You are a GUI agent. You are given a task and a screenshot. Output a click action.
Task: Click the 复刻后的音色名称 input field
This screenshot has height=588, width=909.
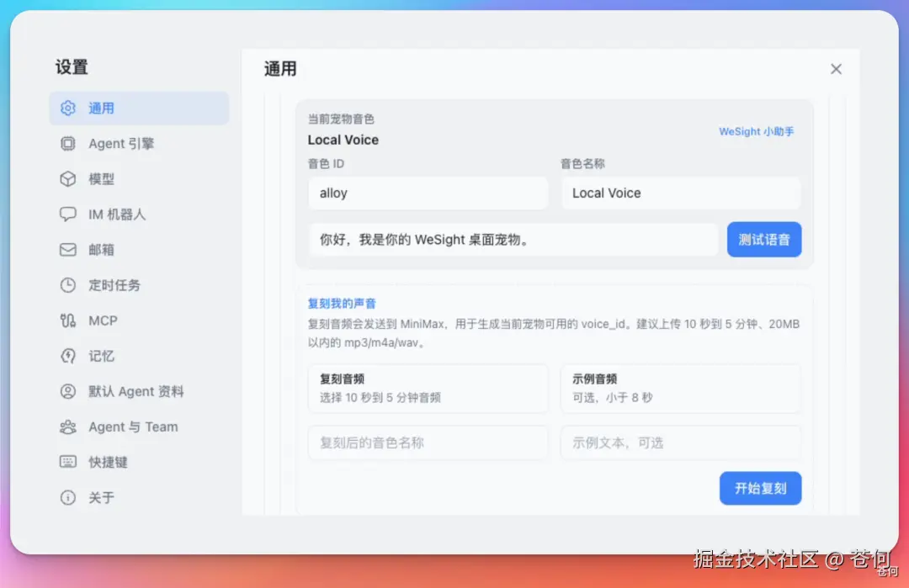[428, 442]
